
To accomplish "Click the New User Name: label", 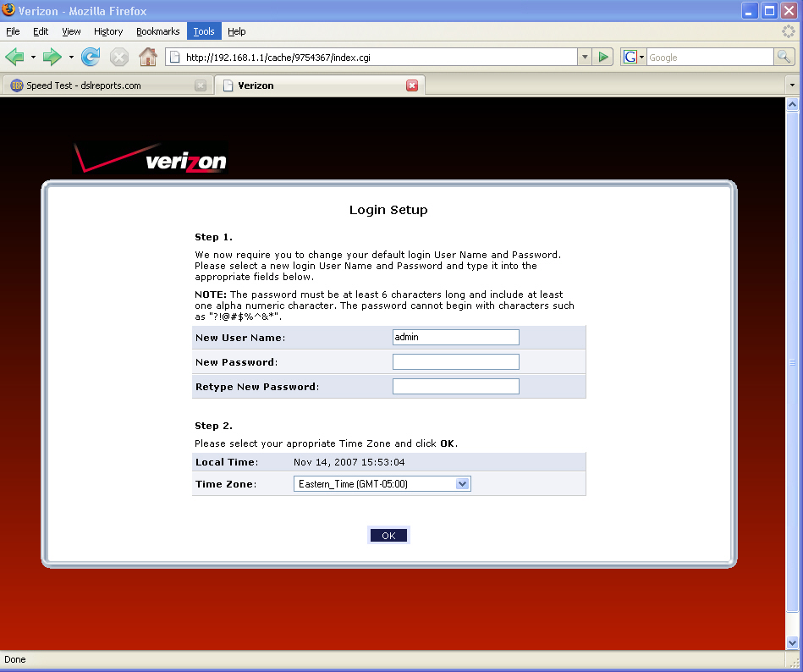I will (x=240, y=338).
